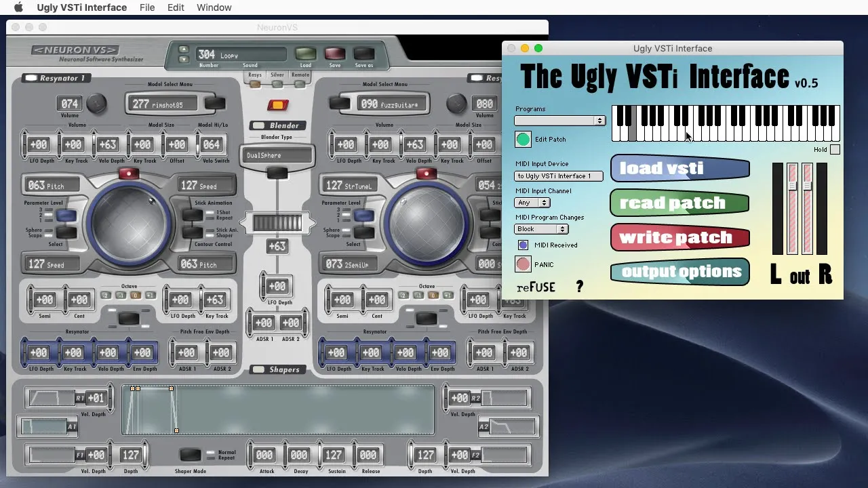Toggle the Hold checkbox
868x488 pixels.
coord(835,150)
